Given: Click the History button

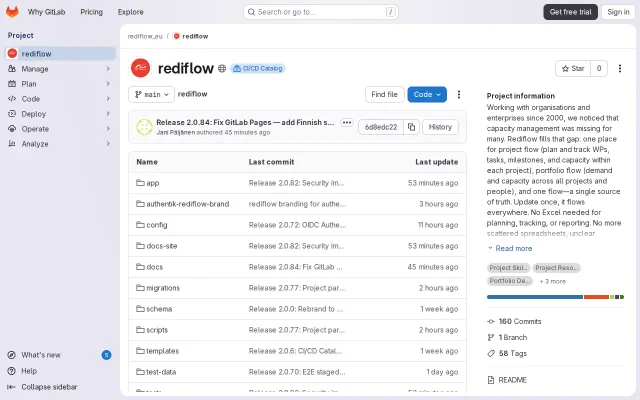Looking at the screenshot, I should pyautogui.click(x=440, y=127).
